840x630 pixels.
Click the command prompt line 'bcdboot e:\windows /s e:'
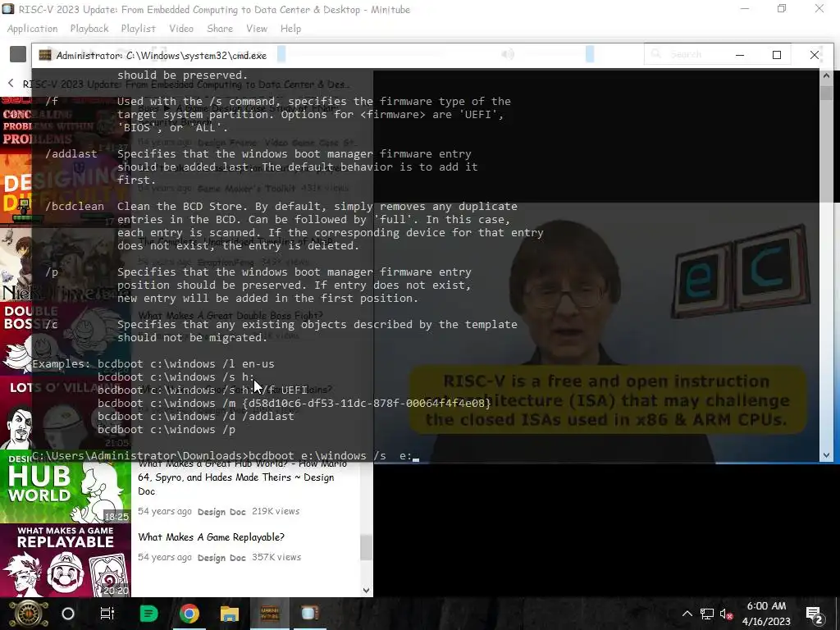[330, 456]
